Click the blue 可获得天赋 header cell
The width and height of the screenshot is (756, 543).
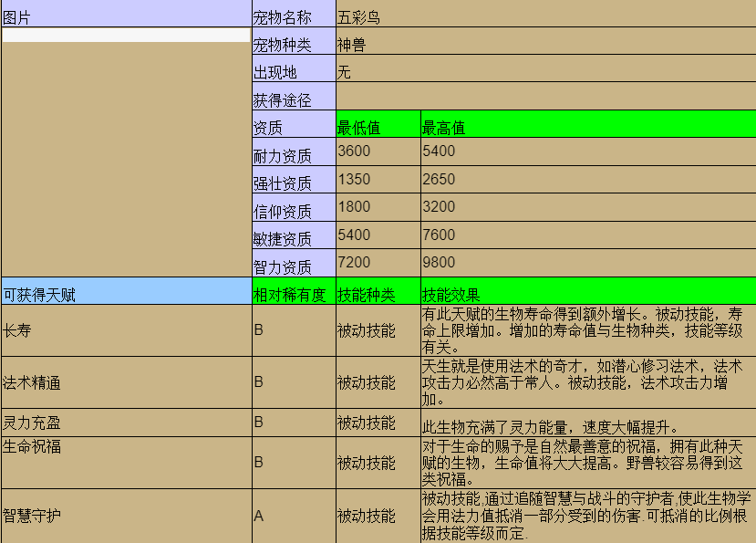(x=126, y=294)
